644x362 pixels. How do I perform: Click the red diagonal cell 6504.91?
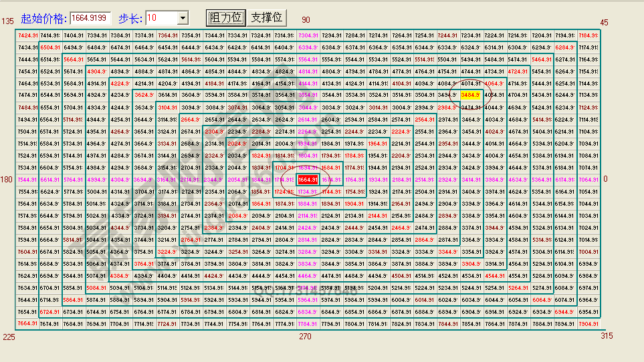[51, 47]
